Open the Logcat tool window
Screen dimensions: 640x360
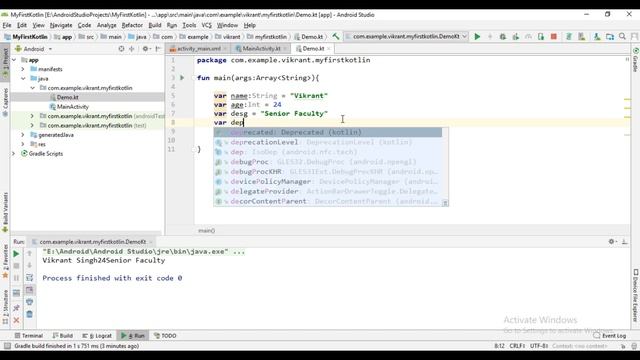point(97,336)
